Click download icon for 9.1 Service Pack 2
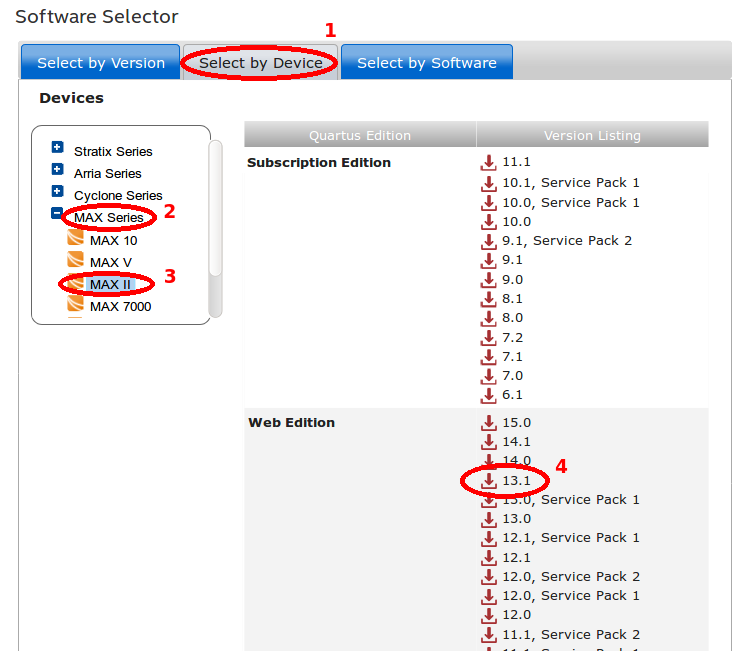 pyautogui.click(x=488, y=241)
